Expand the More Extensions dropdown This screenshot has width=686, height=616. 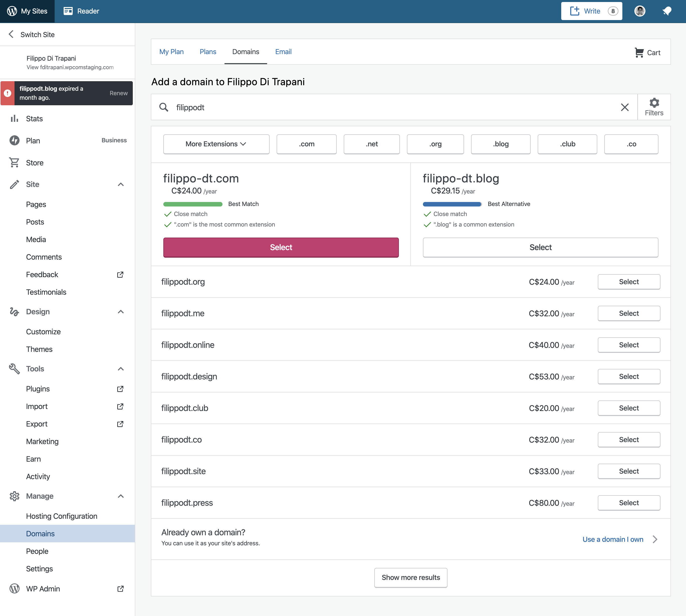pos(216,144)
